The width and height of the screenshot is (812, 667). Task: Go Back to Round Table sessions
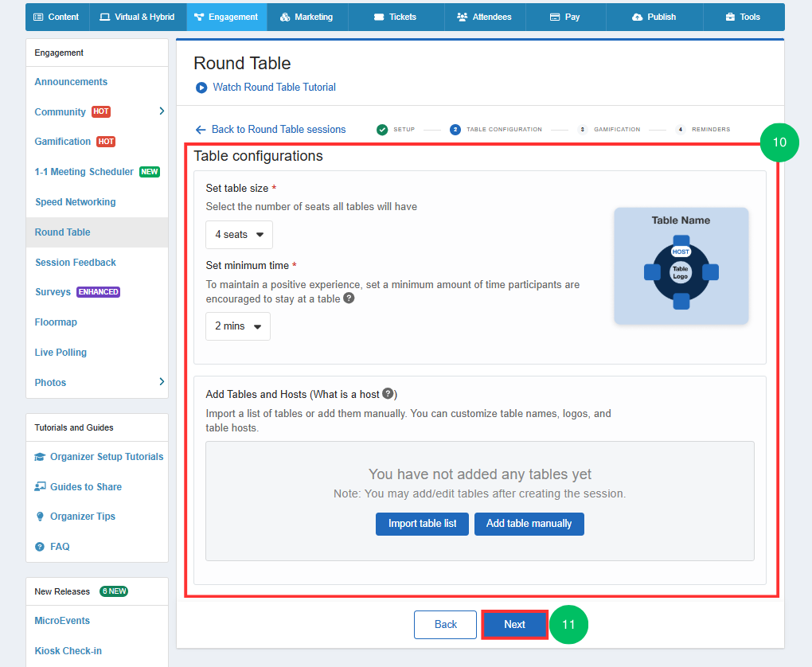(x=279, y=130)
